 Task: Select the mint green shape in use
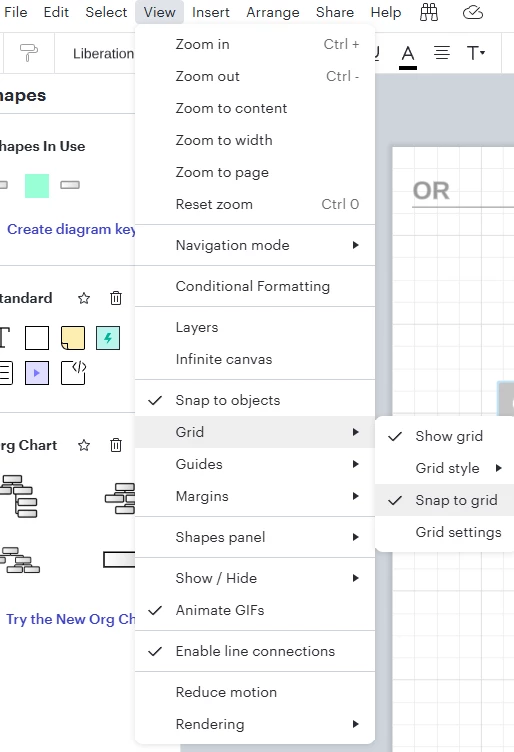pyautogui.click(x=37, y=186)
